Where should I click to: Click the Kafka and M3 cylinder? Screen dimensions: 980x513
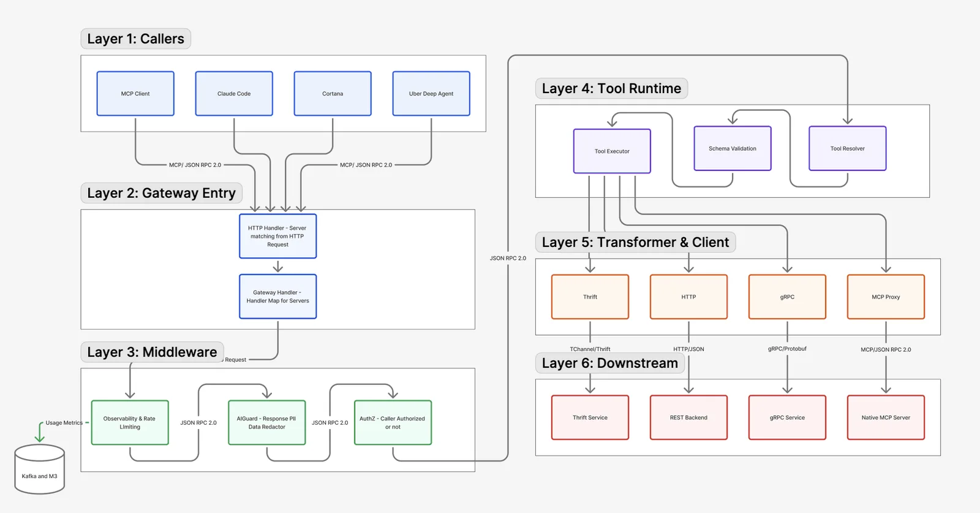[x=40, y=469]
